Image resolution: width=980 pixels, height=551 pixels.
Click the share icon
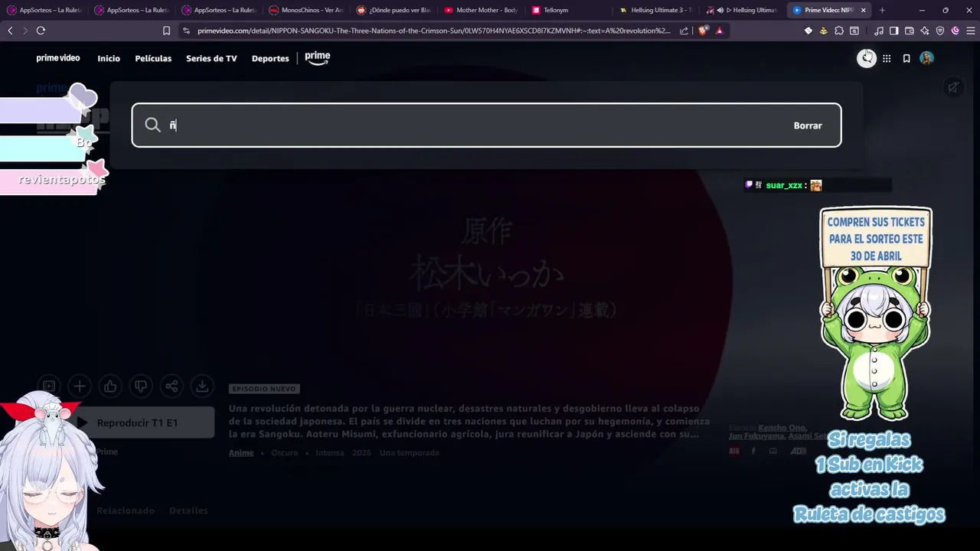coord(171,386)
